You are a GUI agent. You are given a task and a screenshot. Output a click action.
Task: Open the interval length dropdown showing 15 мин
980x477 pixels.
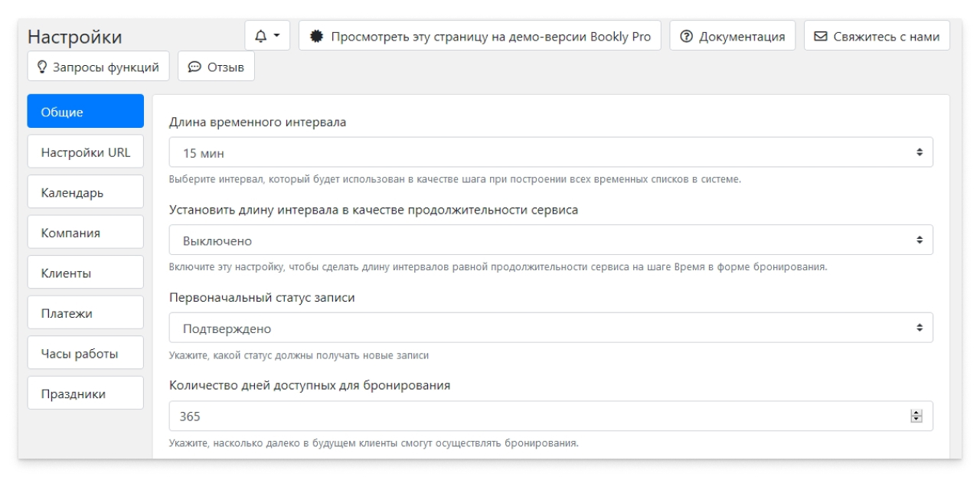click(550, 152)
